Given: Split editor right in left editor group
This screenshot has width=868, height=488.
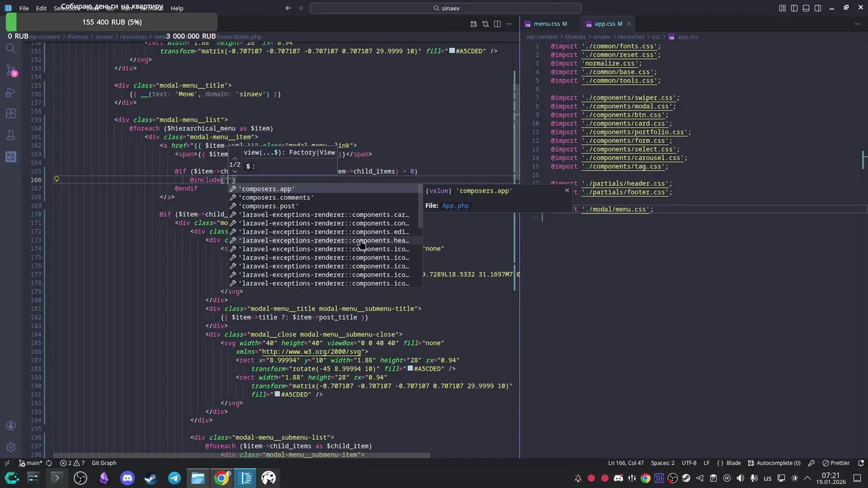Looking at the screenshot, I should pyautogui.click(x=497, y=24).
